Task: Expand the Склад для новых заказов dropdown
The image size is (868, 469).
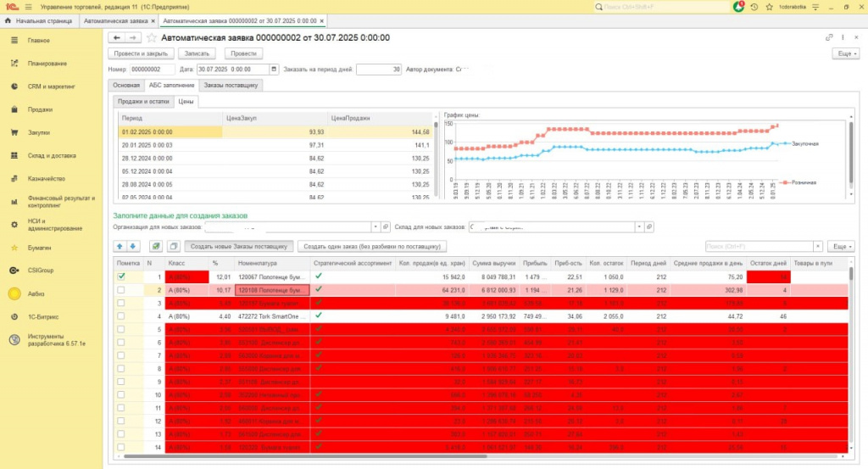Action: pos(640,227)
